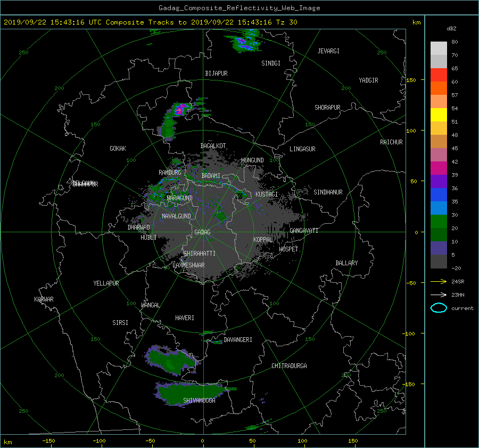
Task: Click the BADAMI city label
Action: tap(211, 176)
